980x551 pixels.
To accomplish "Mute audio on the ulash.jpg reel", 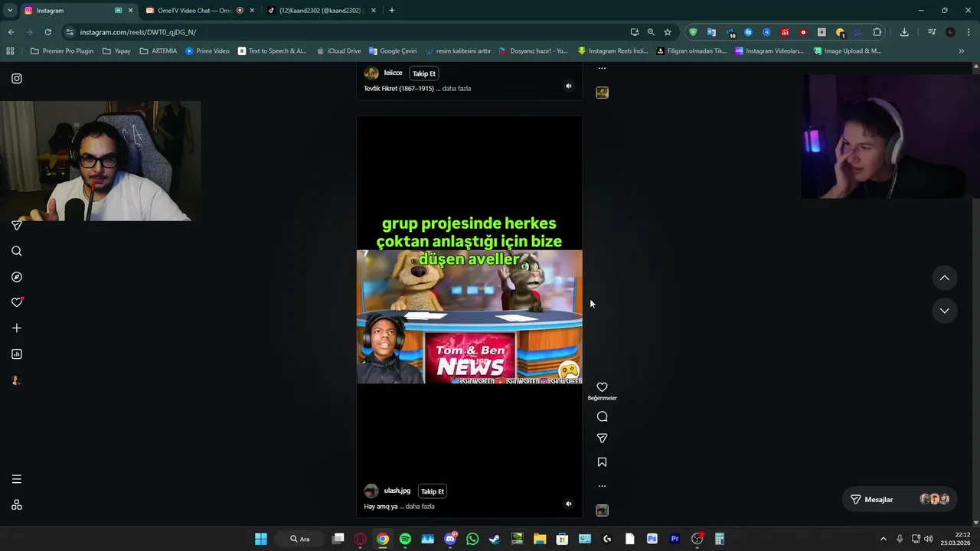I will [x=568, y=504].
